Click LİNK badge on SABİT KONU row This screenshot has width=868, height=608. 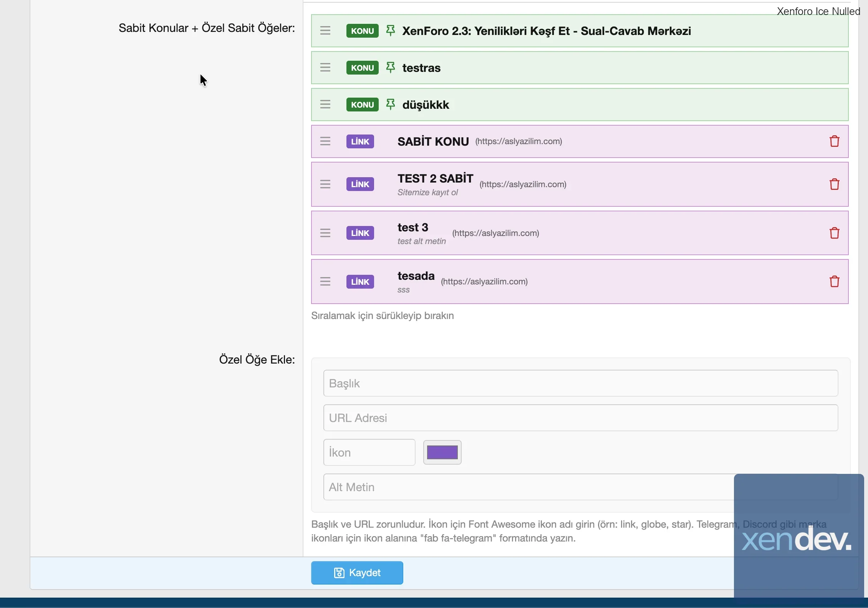(360, 141)
